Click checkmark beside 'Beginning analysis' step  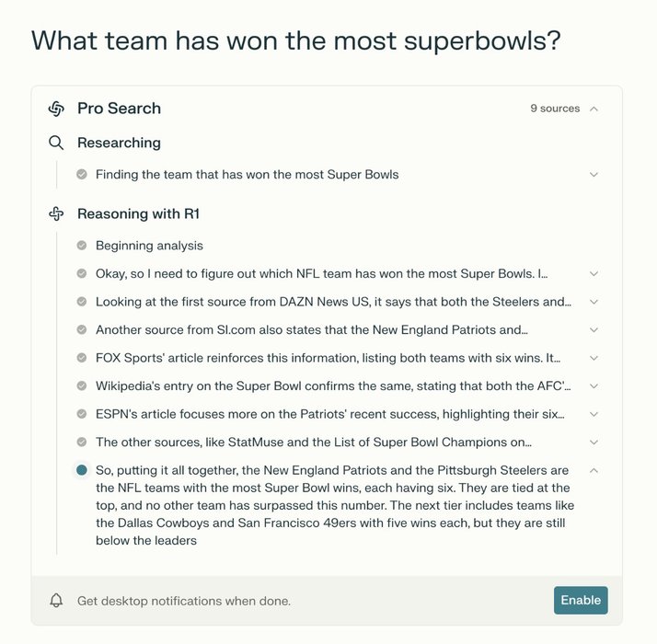coord(82,246)
